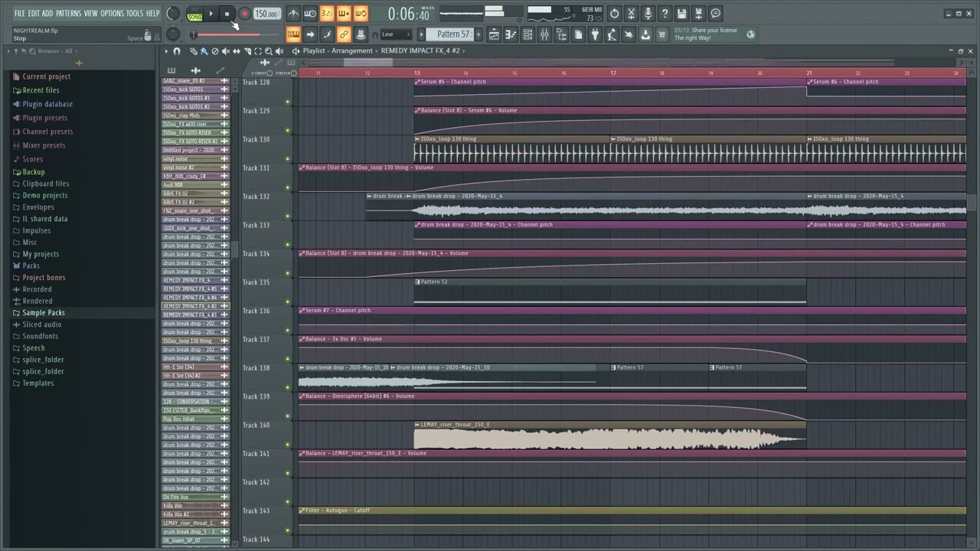Select the Mute tool in Playlist
The image size is (980, 551).
point(226,51)
